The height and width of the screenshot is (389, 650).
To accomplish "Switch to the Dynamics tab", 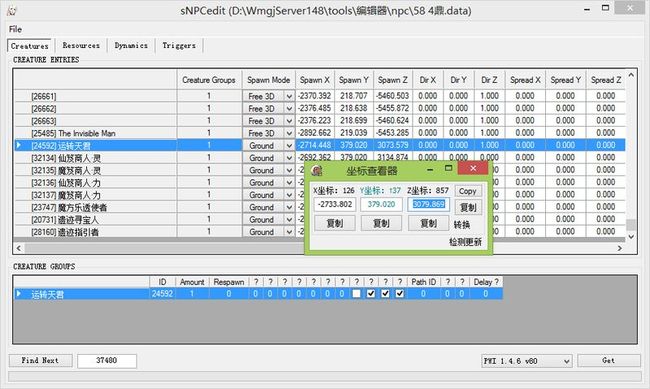I will 131,45.
